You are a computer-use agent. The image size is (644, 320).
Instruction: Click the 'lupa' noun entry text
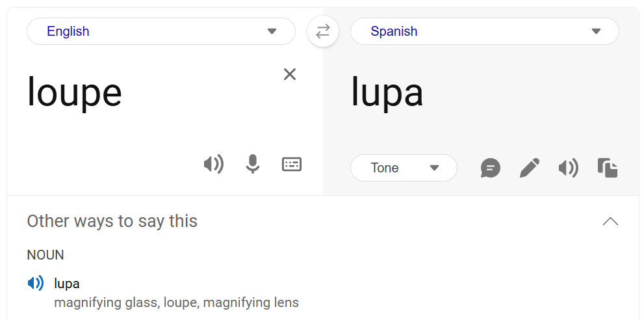pos(67,284)
